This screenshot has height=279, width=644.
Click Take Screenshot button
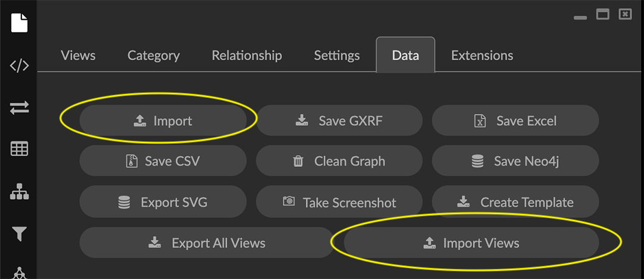tap(339, 202)
